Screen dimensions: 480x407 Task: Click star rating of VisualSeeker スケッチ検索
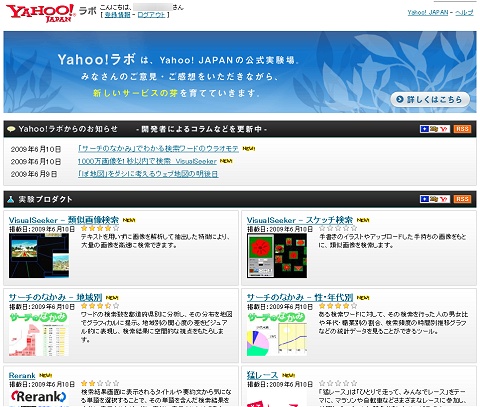coord(338,228)
